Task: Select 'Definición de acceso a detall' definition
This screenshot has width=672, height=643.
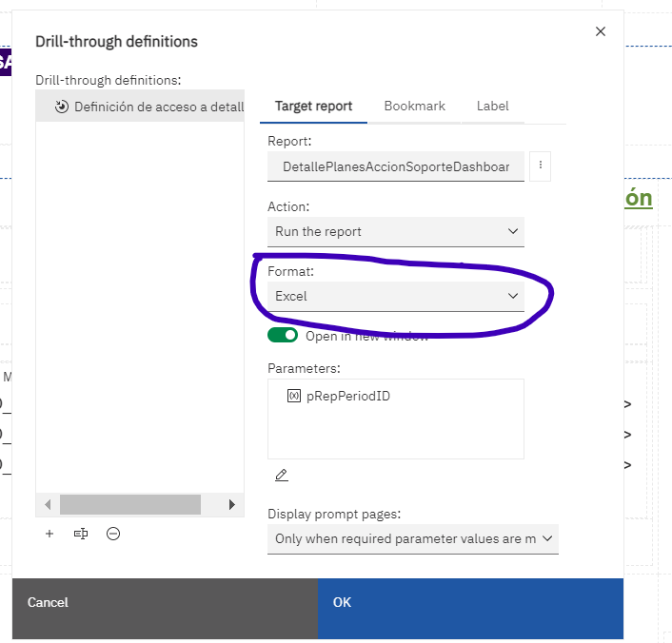Action: [140, 107]
